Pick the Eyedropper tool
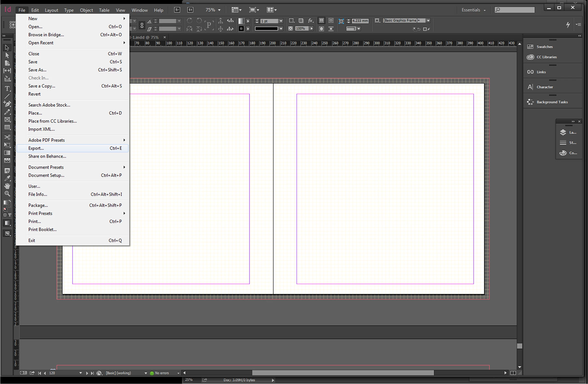Screen dimensions: 588x384 7,178
